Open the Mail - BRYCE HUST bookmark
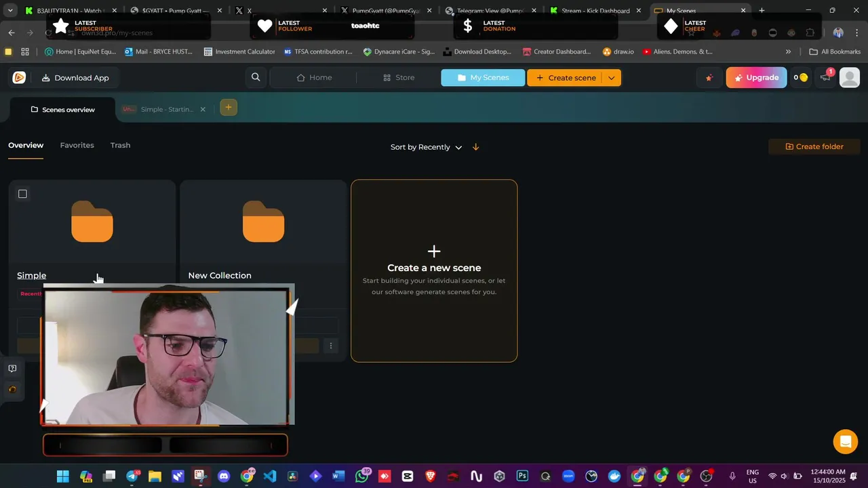 [x=158, y=52]
